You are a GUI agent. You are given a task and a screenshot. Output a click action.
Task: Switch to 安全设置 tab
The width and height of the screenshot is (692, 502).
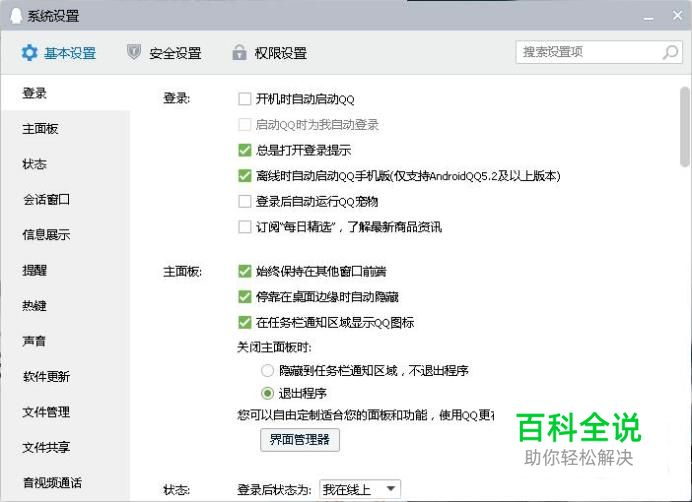[x=164, y=53]
